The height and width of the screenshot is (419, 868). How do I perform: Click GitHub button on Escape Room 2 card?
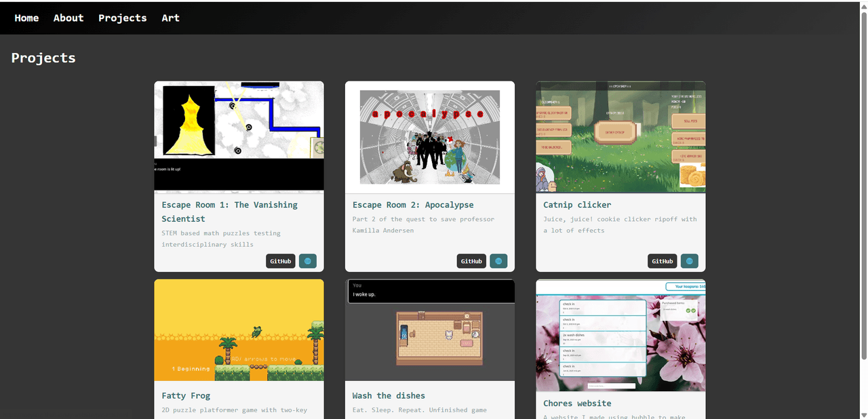tap(471, 261)
